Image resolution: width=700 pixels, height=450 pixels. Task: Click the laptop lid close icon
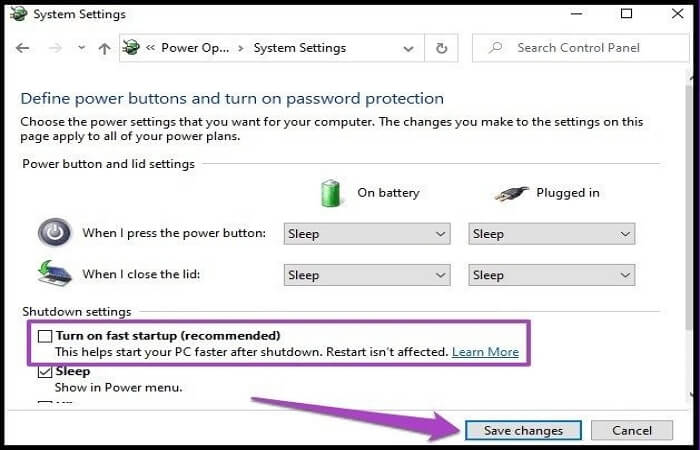coord(54,274)
